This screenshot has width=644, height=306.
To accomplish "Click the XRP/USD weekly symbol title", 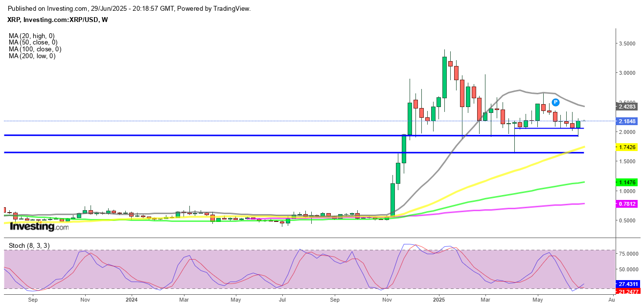I will [58, 20].
